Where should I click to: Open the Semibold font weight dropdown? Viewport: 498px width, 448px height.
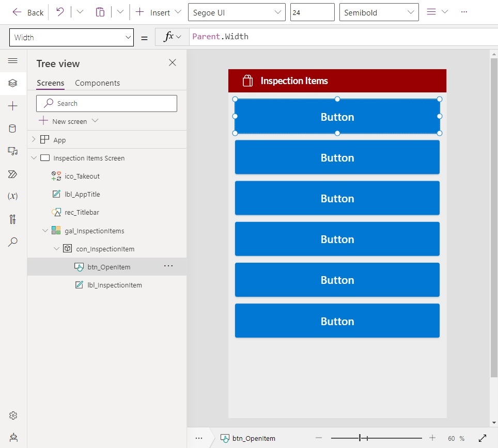pyautogui.click(x=379, y=12)
